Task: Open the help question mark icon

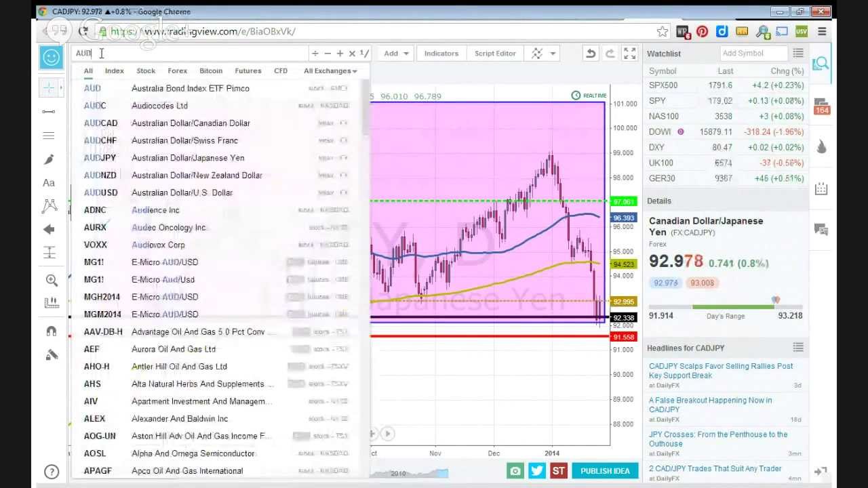Action: 52,472
